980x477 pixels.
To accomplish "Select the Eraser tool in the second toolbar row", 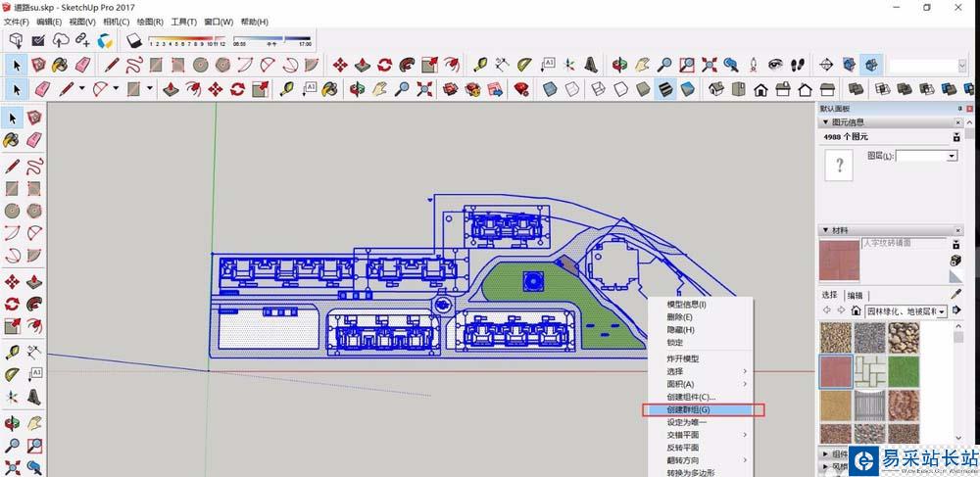I will [x=82, y=65].
